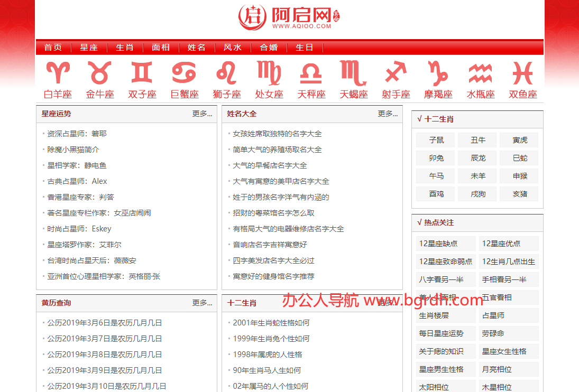This screenshot has height=392, width=579.
Task: Select the 12星座缺点 hot topic button
Action: (446, 244)
